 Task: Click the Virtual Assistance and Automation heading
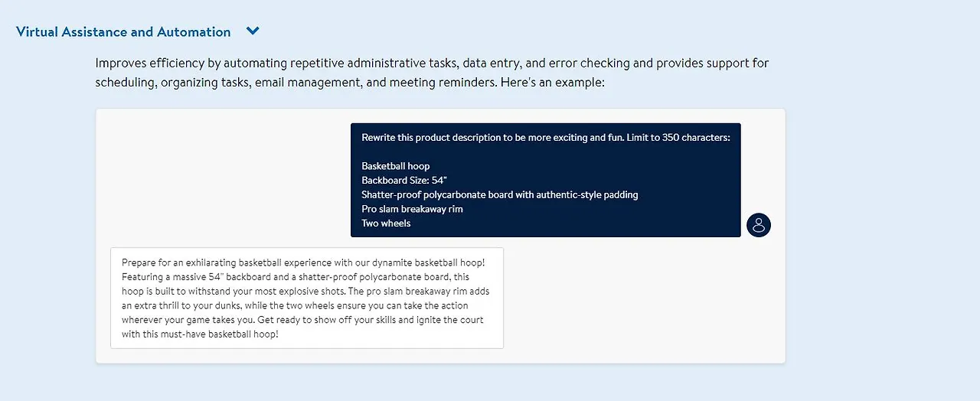tap(123, 32)
